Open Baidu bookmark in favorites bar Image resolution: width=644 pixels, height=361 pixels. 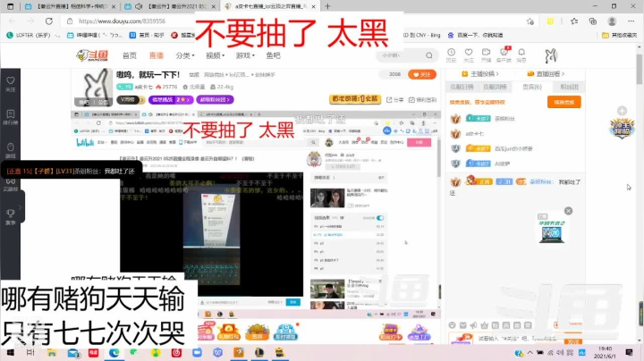tap(475, 35)
